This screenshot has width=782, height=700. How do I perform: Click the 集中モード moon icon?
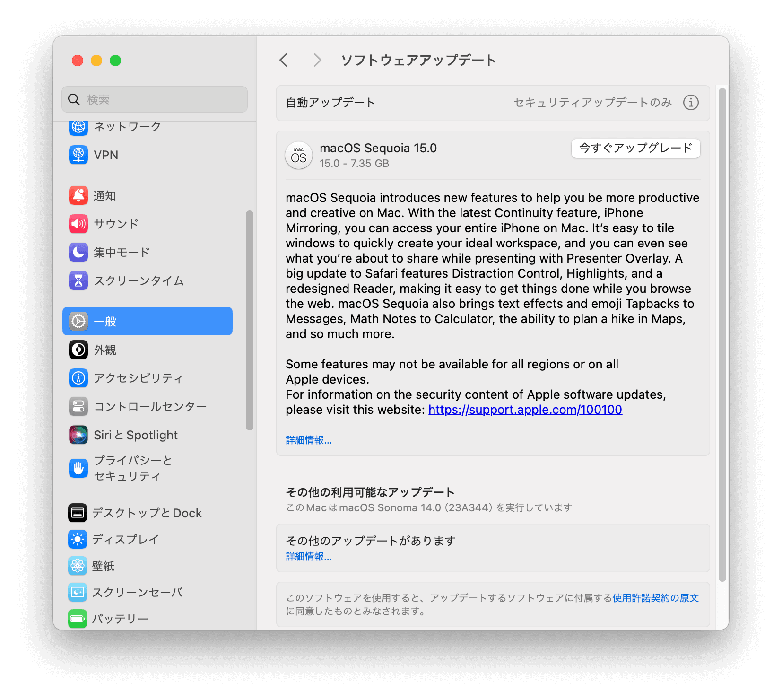click(78, 252)
